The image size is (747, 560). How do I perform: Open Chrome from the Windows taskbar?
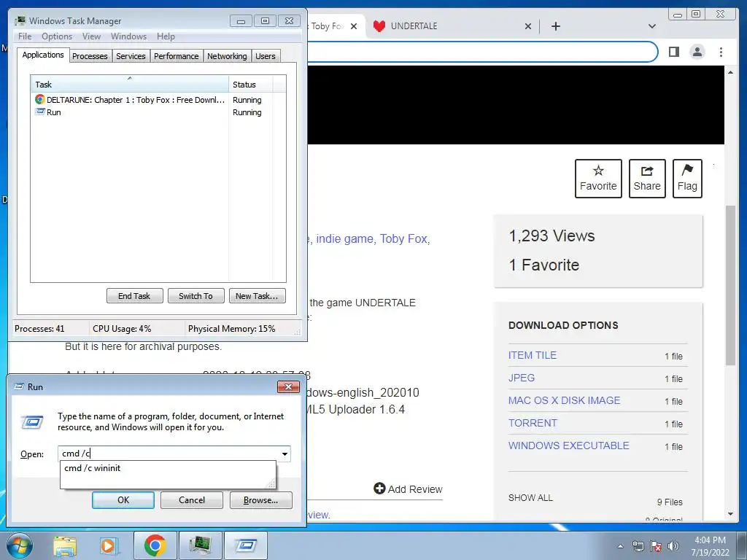pyautogui.click(x=155, y=545)
